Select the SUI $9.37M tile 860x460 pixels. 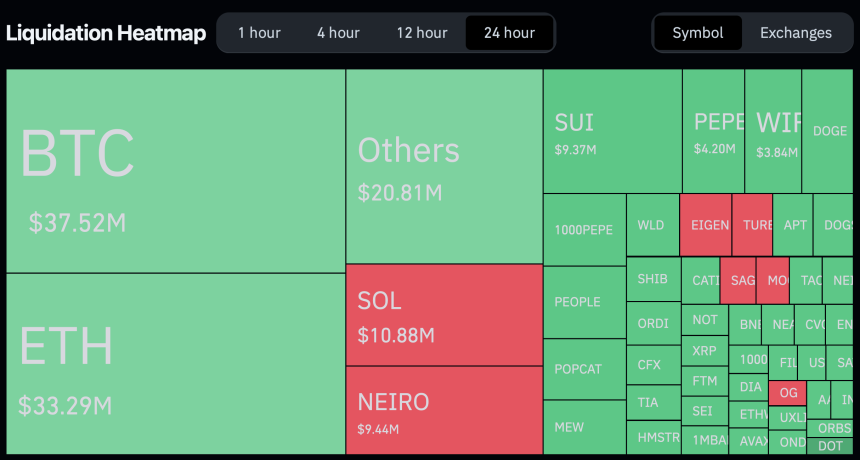point(612,131)
